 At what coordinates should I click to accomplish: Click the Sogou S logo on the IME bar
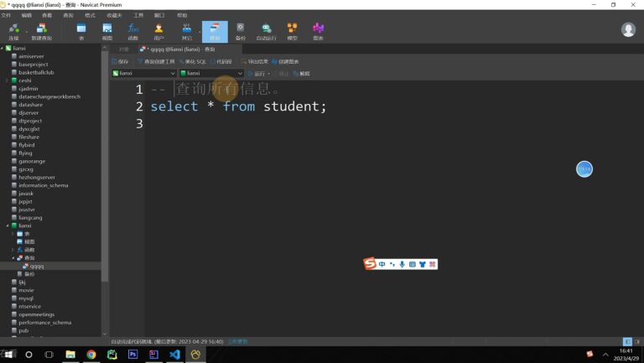[370, 263]
